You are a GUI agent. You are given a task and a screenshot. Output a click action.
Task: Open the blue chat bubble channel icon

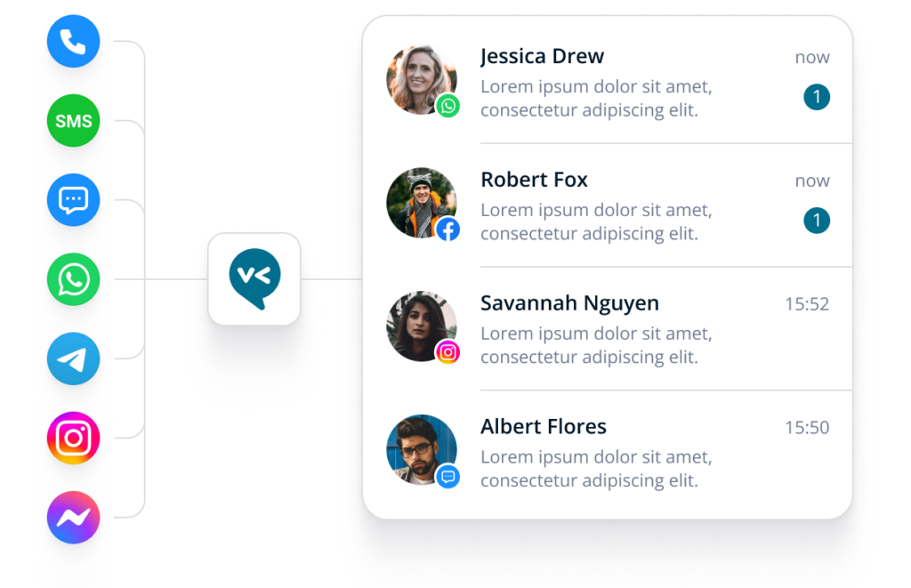click(73, 200)
